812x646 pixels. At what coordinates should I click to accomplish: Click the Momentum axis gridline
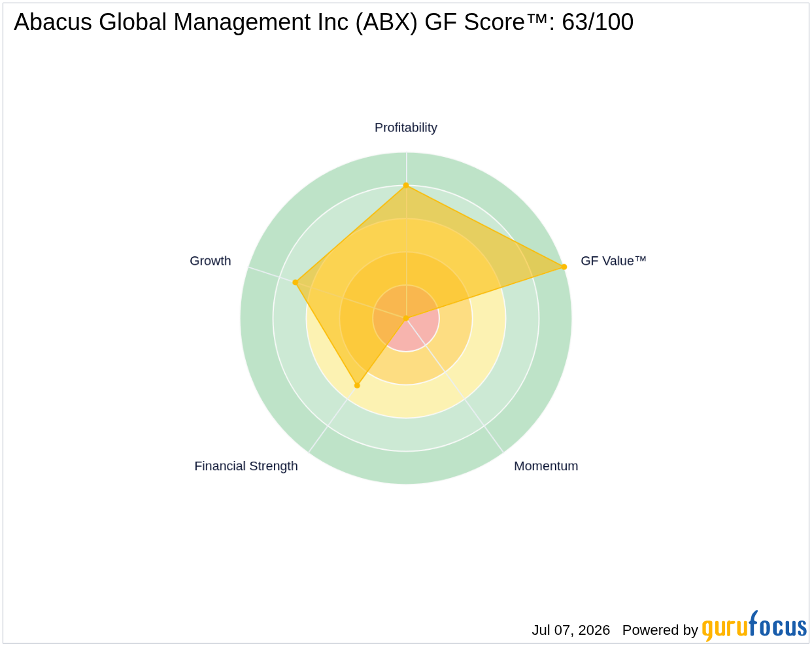point(454,386)
